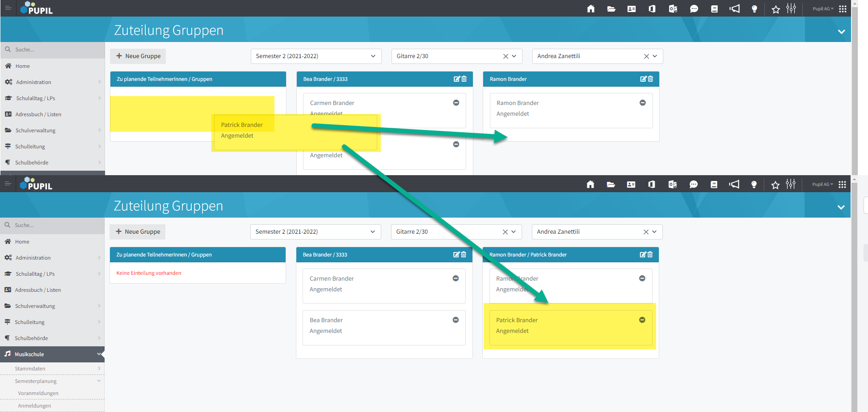Open the Andrea Zanettili dropdown arrow in the upper screenshot
The height and width of the screenshot is (412, 868).
pos(655,56)
